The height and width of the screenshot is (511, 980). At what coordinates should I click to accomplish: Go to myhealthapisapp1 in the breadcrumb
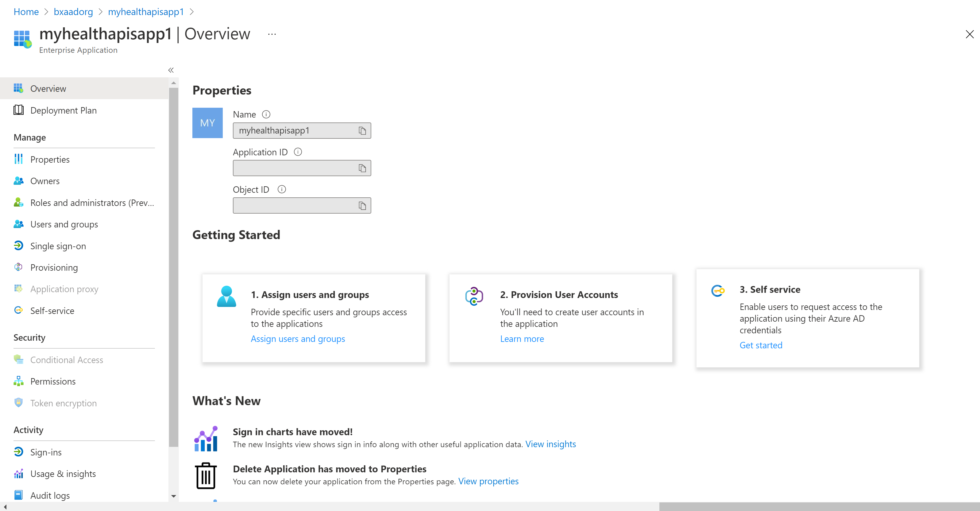click(x=146, y=12)
